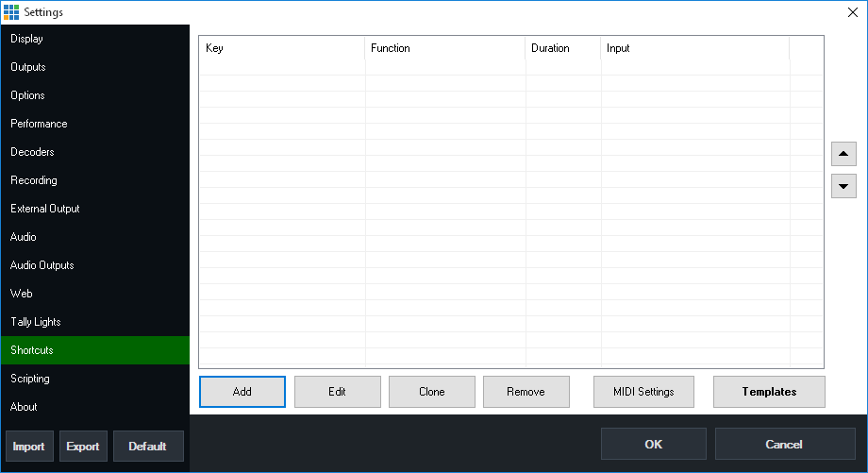Clone the selected shortcut

pos(431,392)
